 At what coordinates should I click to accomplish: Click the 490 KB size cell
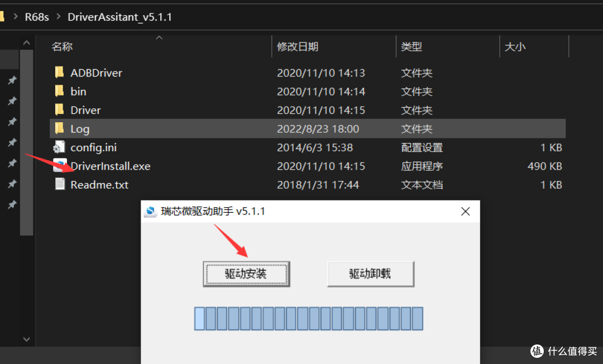click(544, 166)
